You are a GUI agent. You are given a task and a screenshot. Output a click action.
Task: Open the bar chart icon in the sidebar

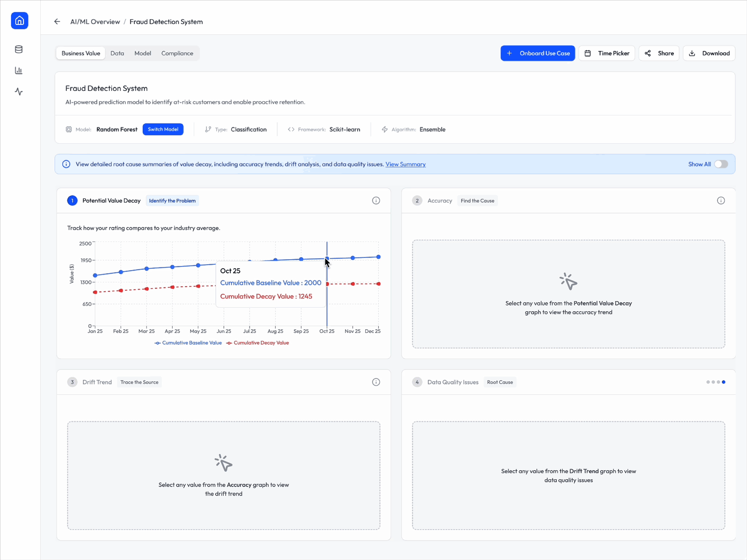(19, 70)
